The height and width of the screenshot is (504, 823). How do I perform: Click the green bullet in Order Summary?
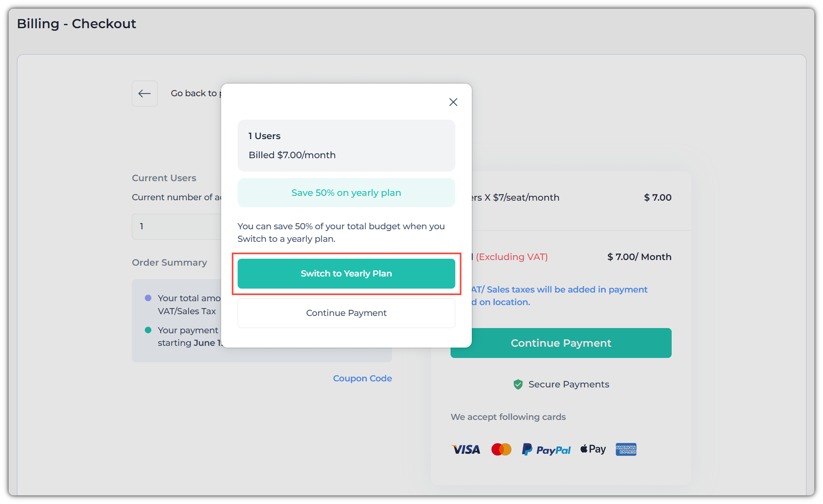148,330
